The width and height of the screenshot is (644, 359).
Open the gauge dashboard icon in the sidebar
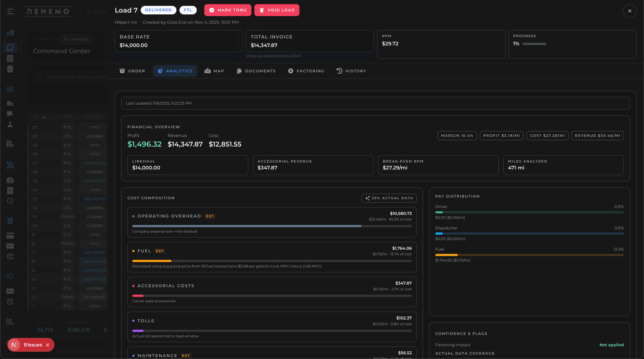click(10, 180)
